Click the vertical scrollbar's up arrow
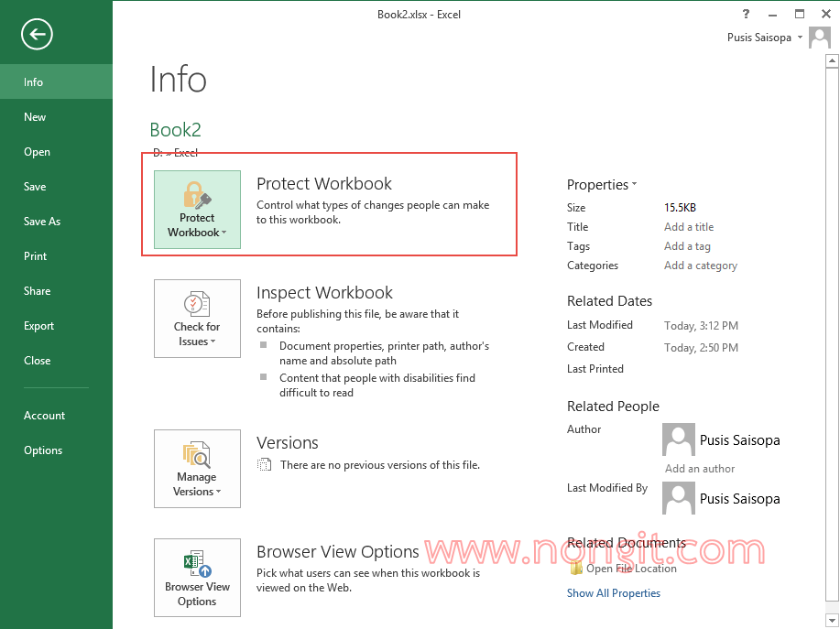Image resolution: width=840 pixels, height=629 pixels. click(832, 62)
